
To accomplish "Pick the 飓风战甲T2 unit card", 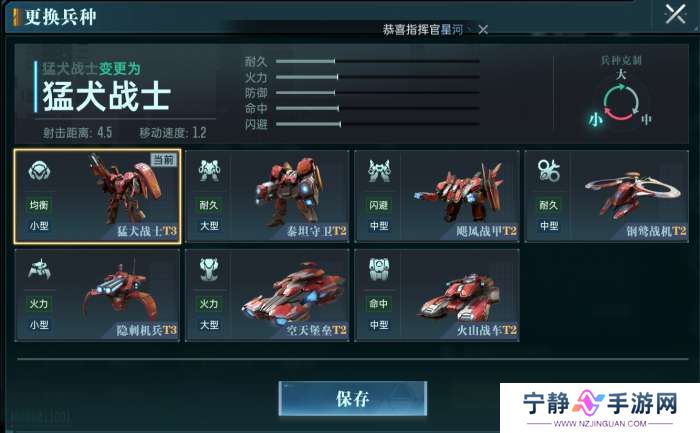I will 437,197.
